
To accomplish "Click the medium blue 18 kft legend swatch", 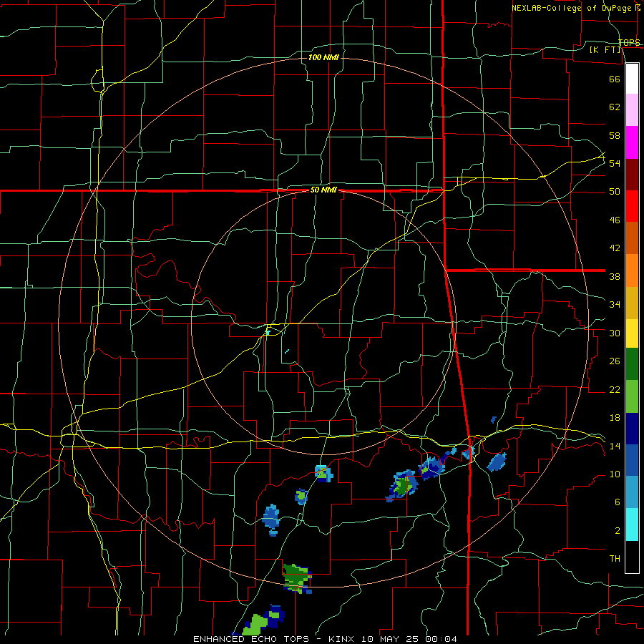I will [x=632, y=460].
